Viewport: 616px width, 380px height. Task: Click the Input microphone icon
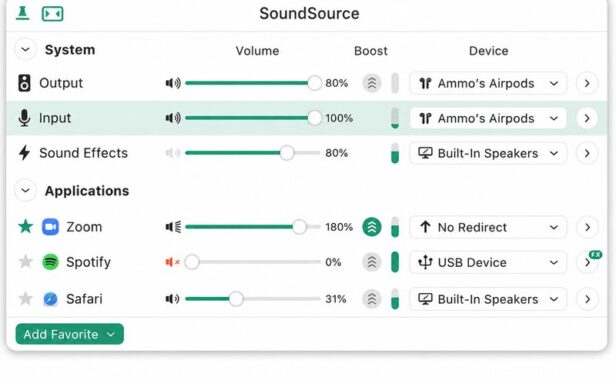tap(24, 118)
